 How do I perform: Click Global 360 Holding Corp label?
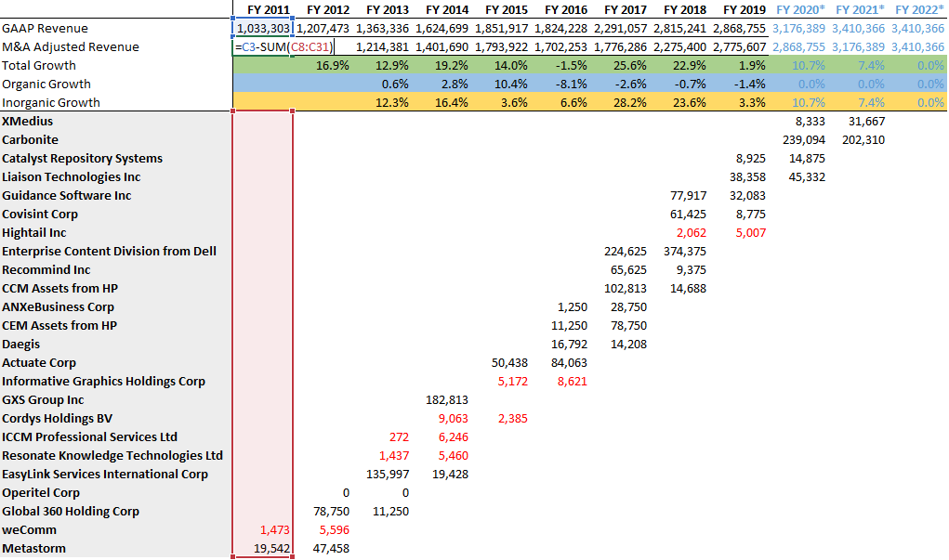(71, 512)
